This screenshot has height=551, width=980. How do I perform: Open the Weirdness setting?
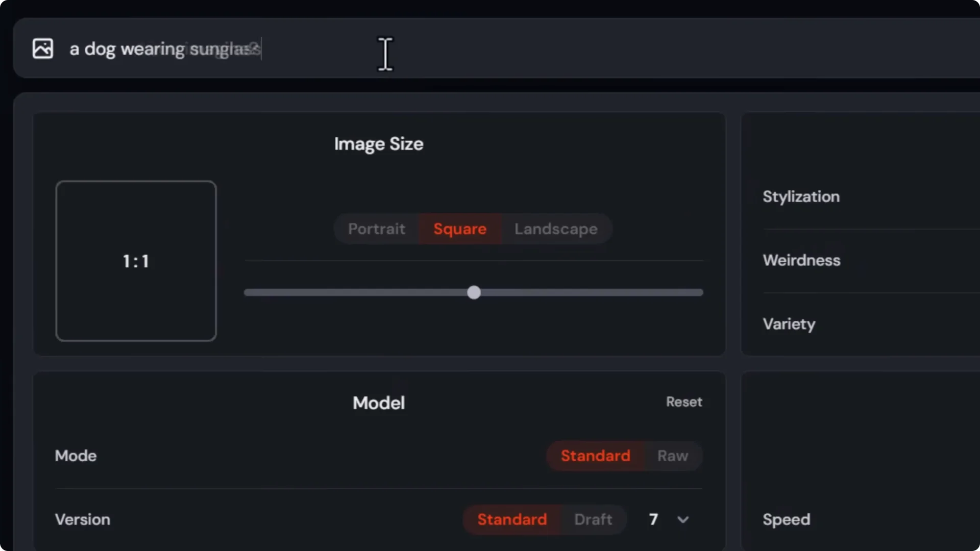[x=801, y=260]
